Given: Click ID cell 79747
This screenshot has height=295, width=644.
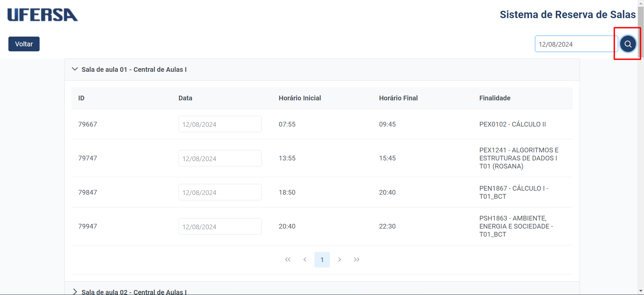Looking at the screenshot, I should (x=88, y=158).
